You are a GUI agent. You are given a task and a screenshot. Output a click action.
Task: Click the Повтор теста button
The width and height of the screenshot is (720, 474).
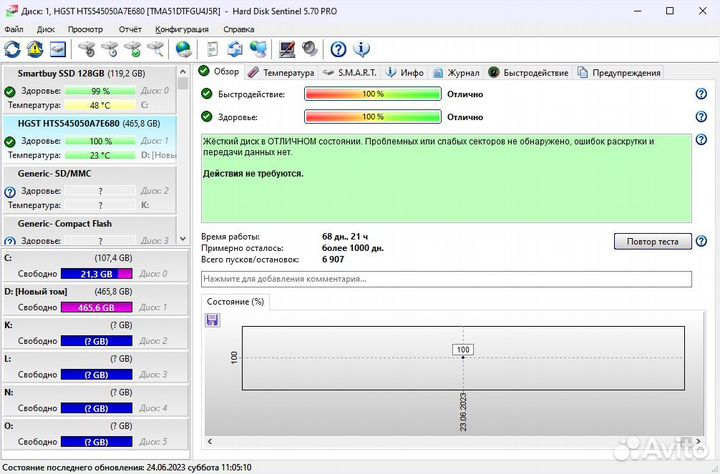pyautogui.click(x=652, y=241)
